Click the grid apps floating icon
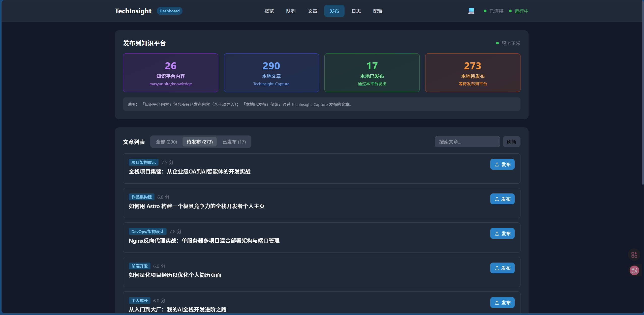Viewport: 644px width, 315px height. tap(634, 255)
